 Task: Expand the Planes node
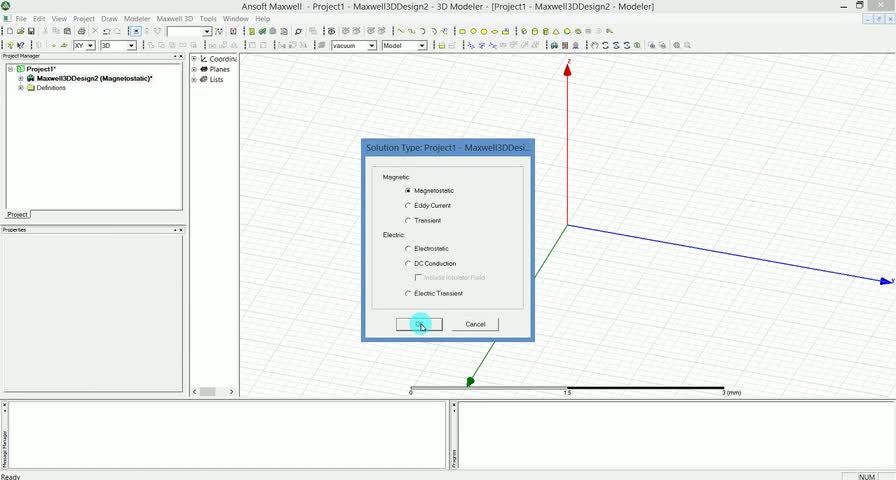[194, 69]
